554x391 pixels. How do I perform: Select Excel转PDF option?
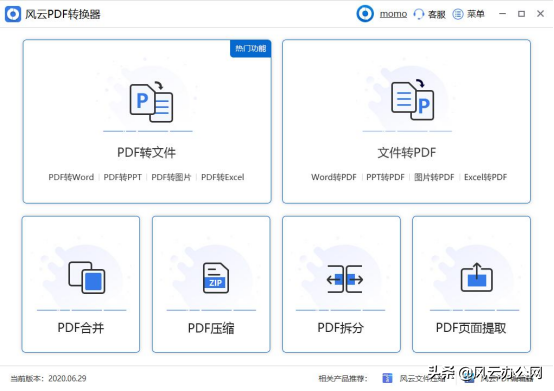485,177
